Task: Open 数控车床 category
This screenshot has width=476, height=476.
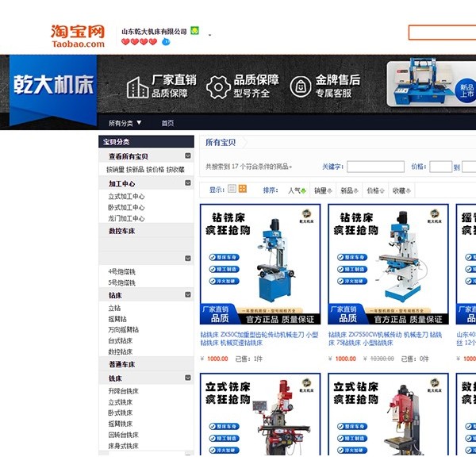Action: click(x=122, y=231)
